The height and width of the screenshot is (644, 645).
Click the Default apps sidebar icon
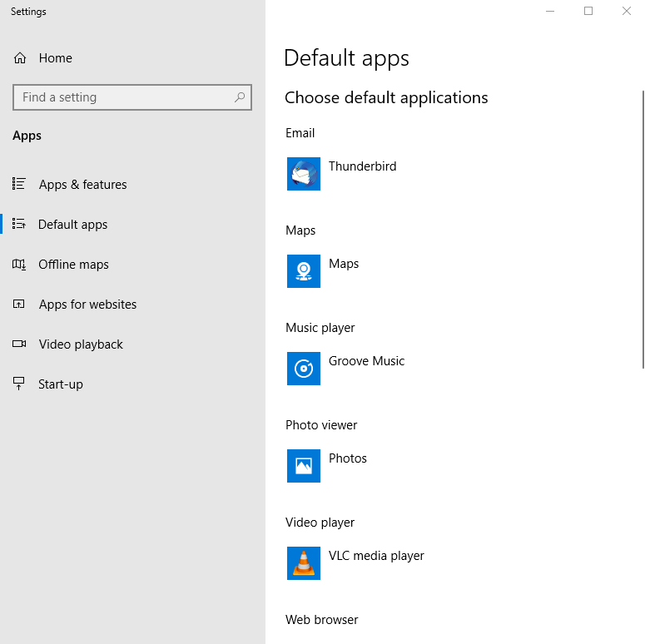point(19,224)
